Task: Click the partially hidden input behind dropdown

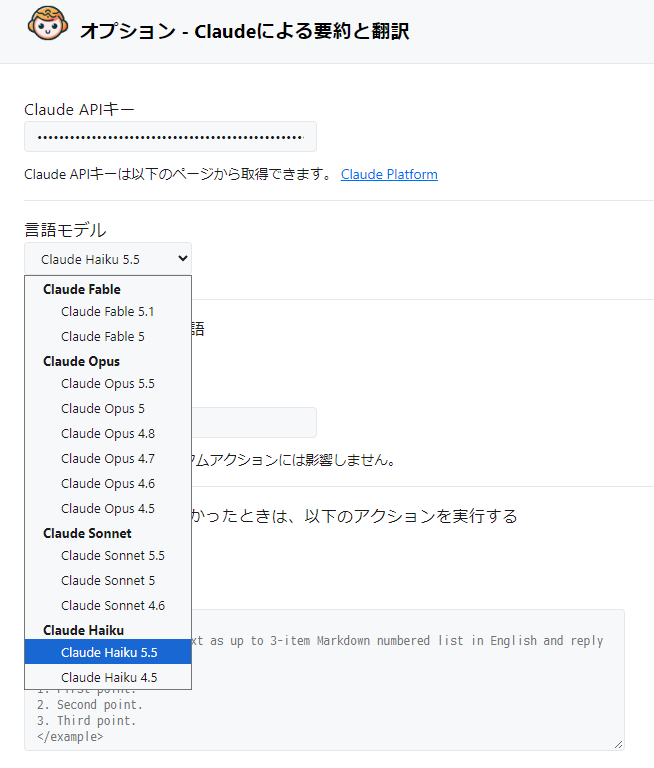Action: coord(254,422)
